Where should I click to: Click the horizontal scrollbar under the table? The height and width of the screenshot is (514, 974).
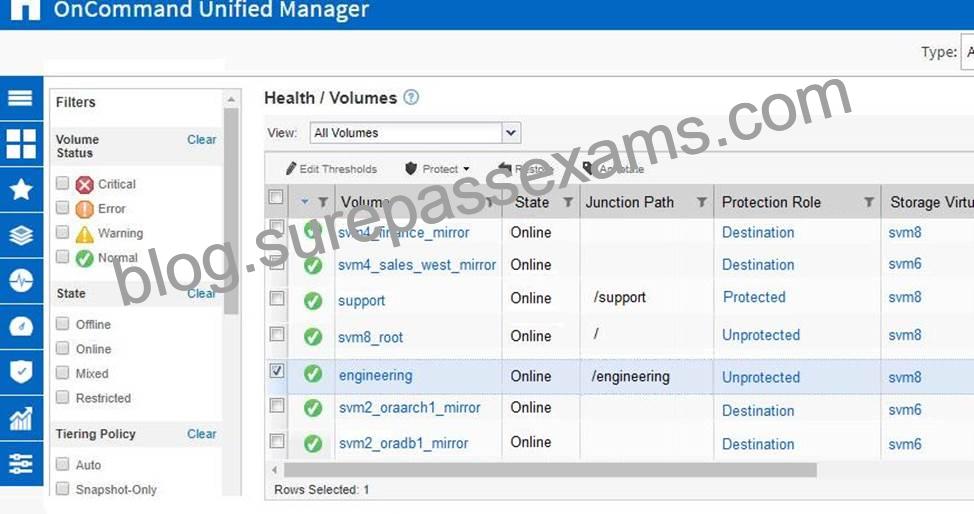coord(550,470)
